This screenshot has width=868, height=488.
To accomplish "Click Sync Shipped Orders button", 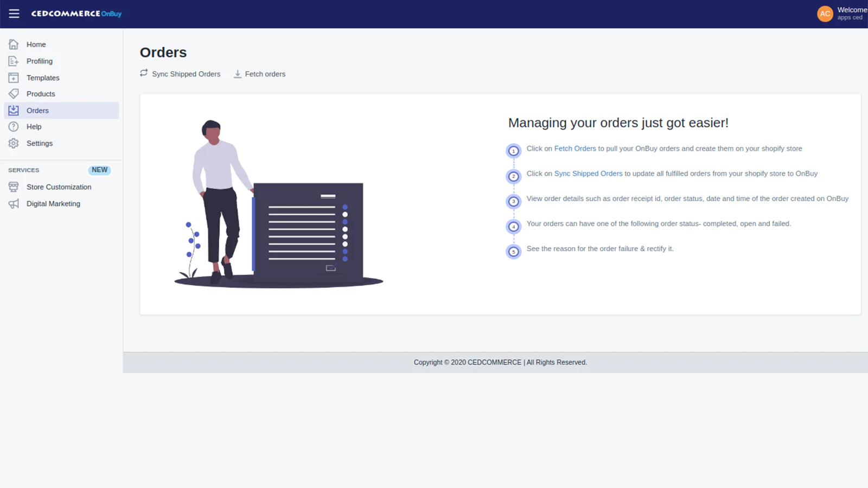I will pos(180,74).
